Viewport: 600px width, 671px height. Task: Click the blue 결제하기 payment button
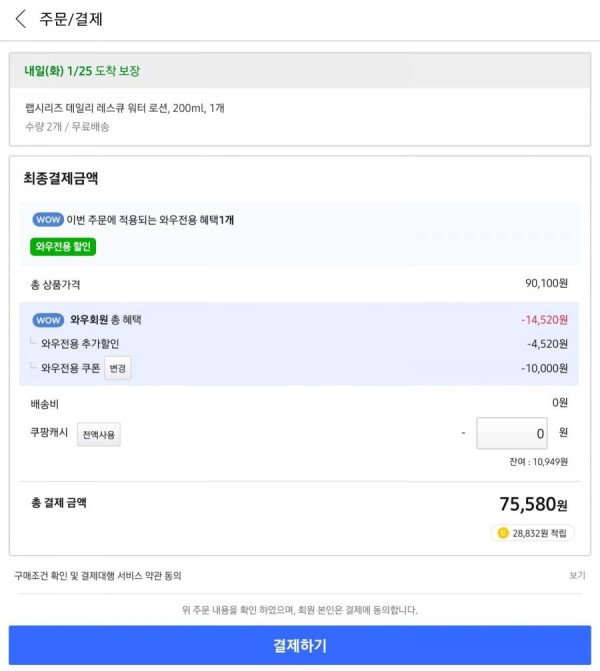click(300, 645)
